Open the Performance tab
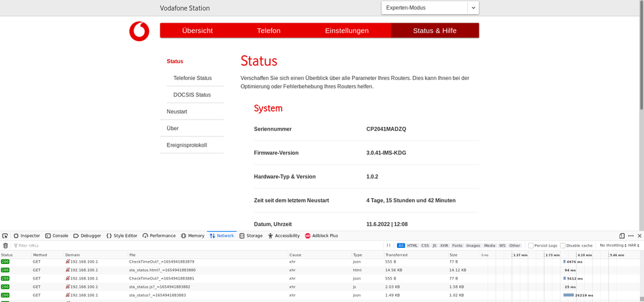Image resolution: width=644 pixels, height=302 pixels. pos(159,236)
